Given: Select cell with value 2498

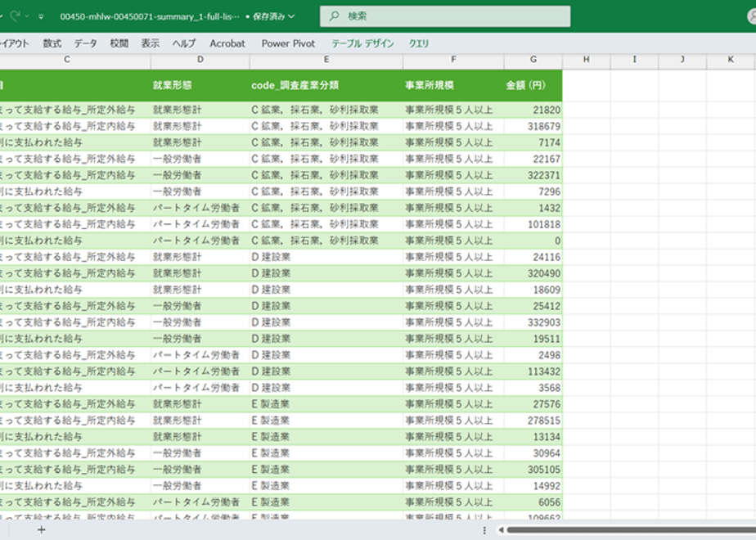Looking at the screenshot, I should (533, 355).
